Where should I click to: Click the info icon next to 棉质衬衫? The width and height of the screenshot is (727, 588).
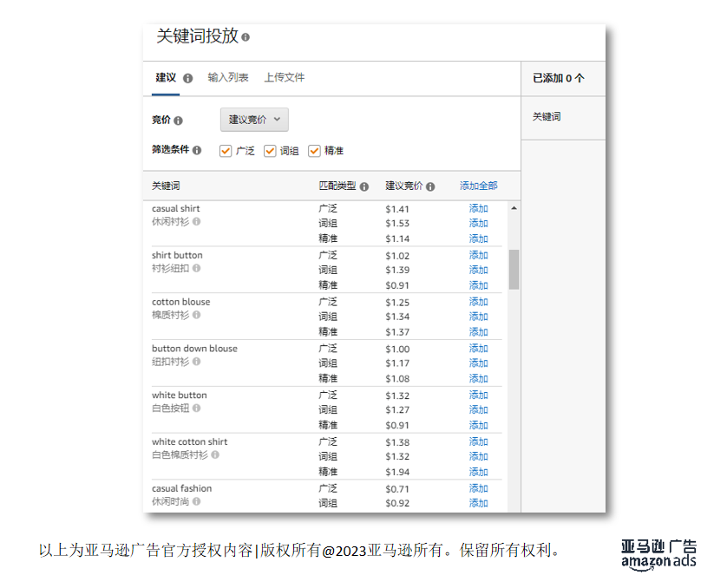pyautogui.click(x=199, y=316)
